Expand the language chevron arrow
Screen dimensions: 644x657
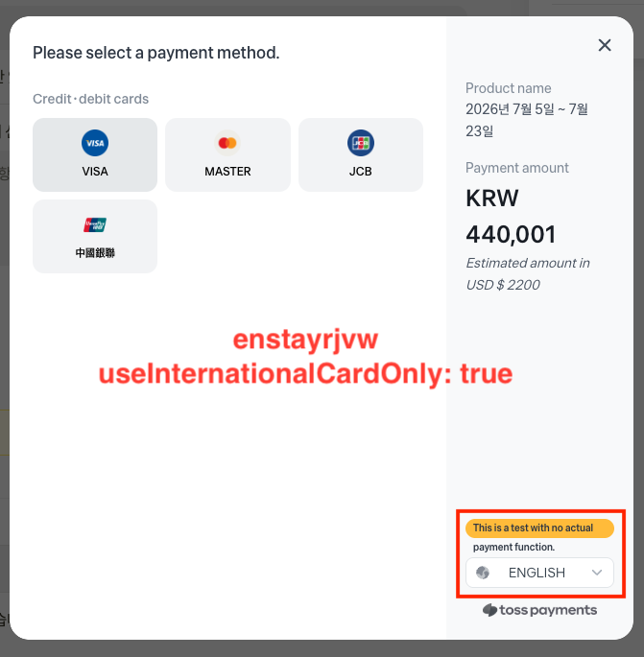[597, 573]
